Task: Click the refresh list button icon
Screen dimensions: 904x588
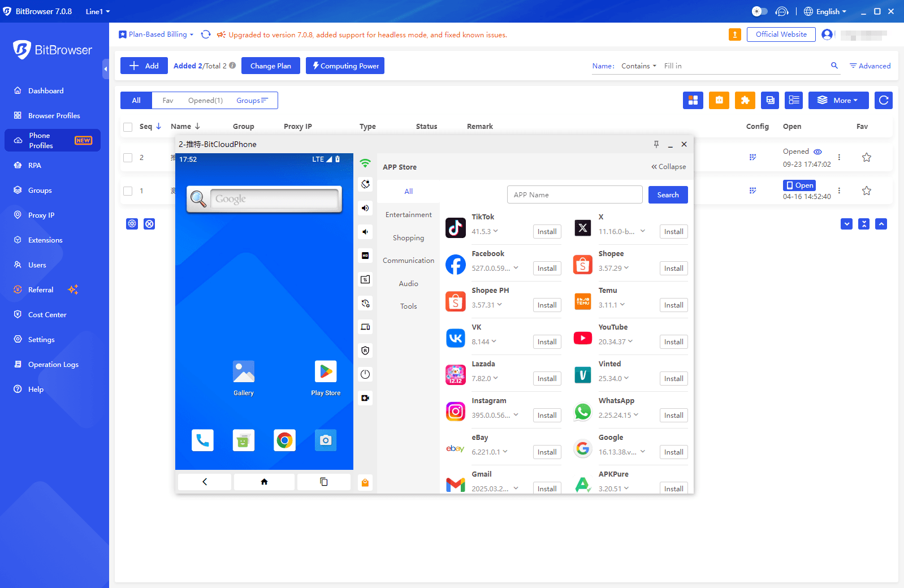Action: (x=884, y=100)
